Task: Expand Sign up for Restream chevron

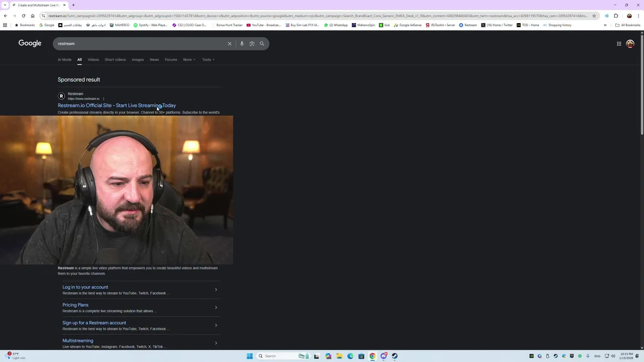Action: click(216, 325)
